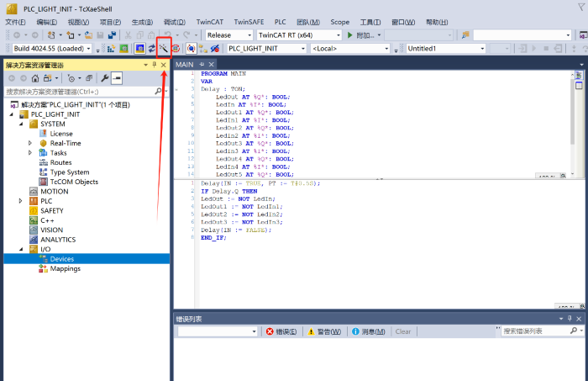Viewport: 588px width, 381px height.
Task: Click the Solution Explorer search field
Action: click(80, 92)
